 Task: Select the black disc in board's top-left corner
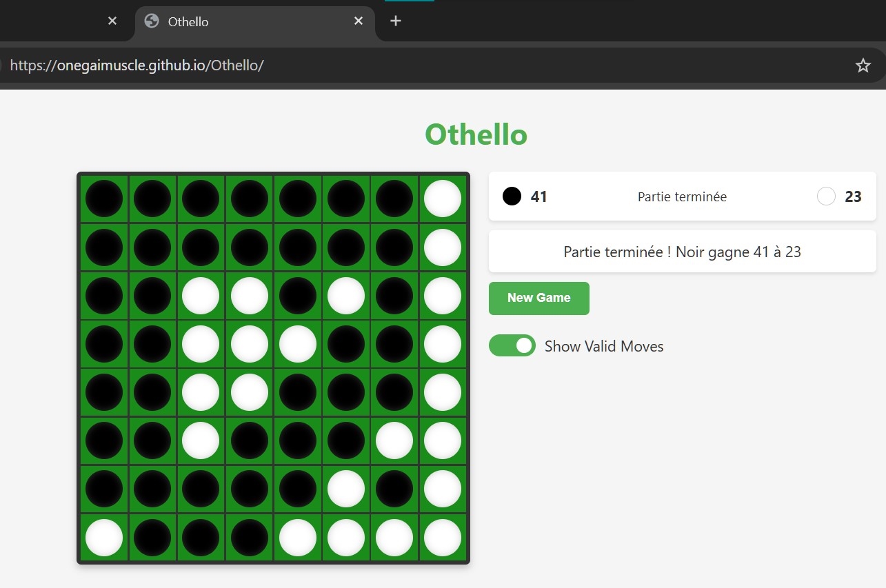click(104, 199)
